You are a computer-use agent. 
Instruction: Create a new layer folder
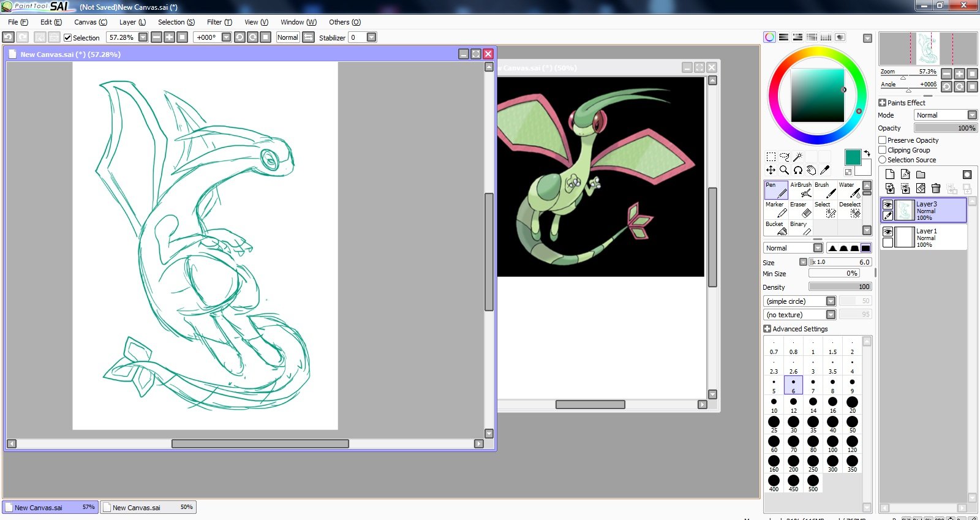[x=921, y=175]
